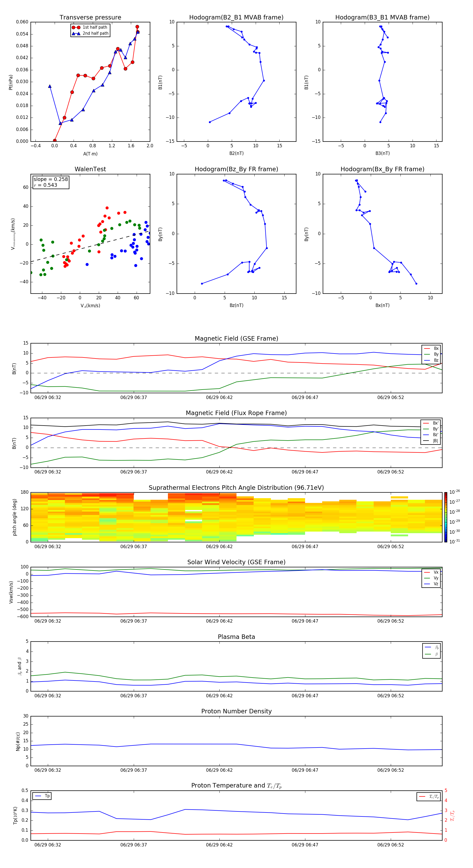
Task: Click the Hodogram(B3_B1 MVAB frame) title
Action: (382, 18)
